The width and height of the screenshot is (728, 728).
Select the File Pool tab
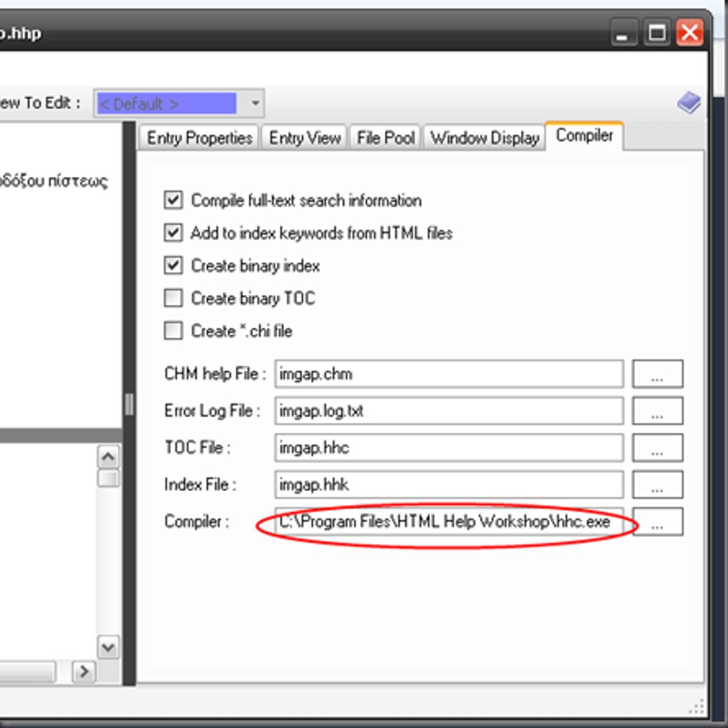(x=385, y=138)
